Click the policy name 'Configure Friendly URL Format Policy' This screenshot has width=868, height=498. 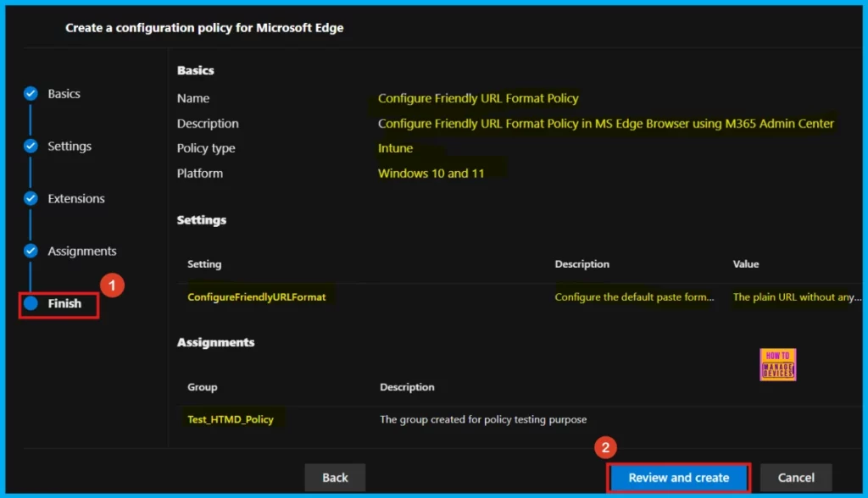(478, 98)
